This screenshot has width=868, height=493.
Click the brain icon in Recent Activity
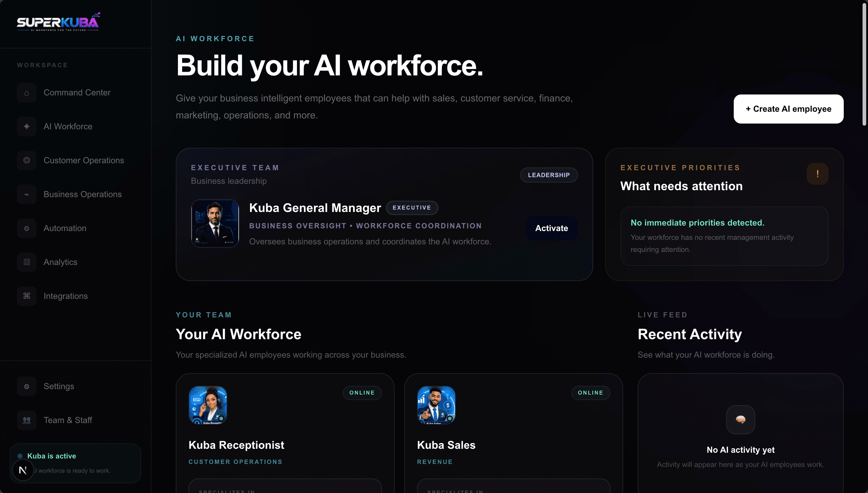click(741, 419)
